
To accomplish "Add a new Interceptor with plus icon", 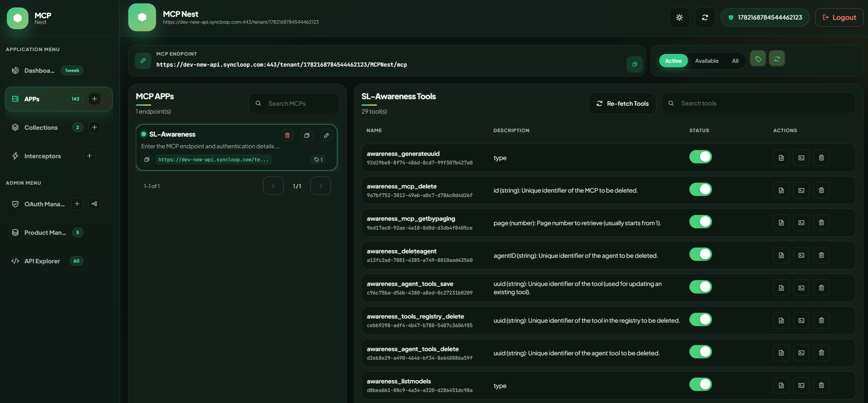I will (x=89, y=156).
